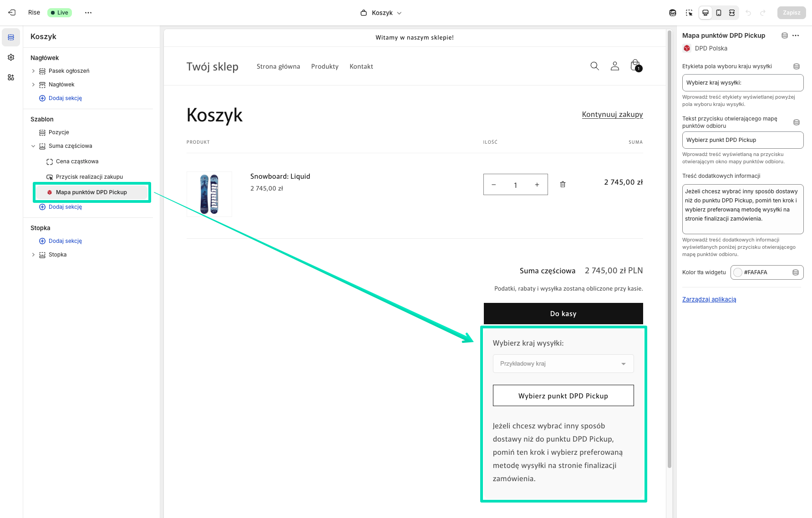Click the search magnifier in store header
Screen dimensions: 812x518
(594, 66)
